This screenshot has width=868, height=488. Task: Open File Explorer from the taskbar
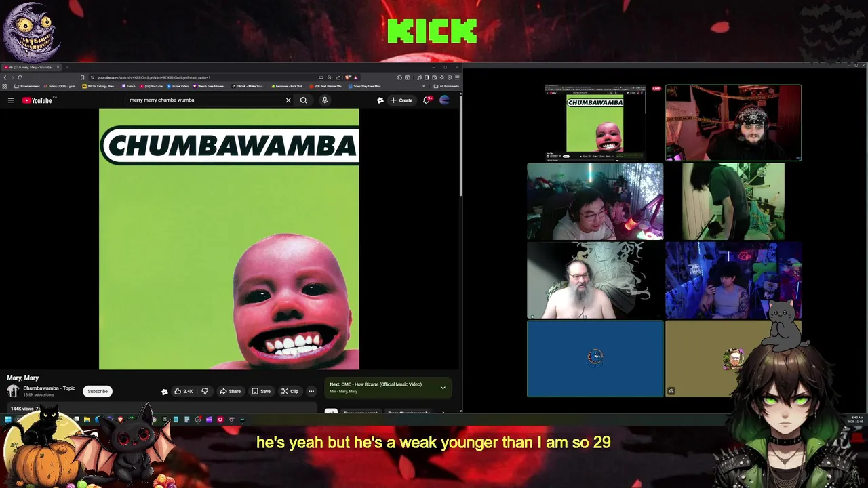point(87,420)
